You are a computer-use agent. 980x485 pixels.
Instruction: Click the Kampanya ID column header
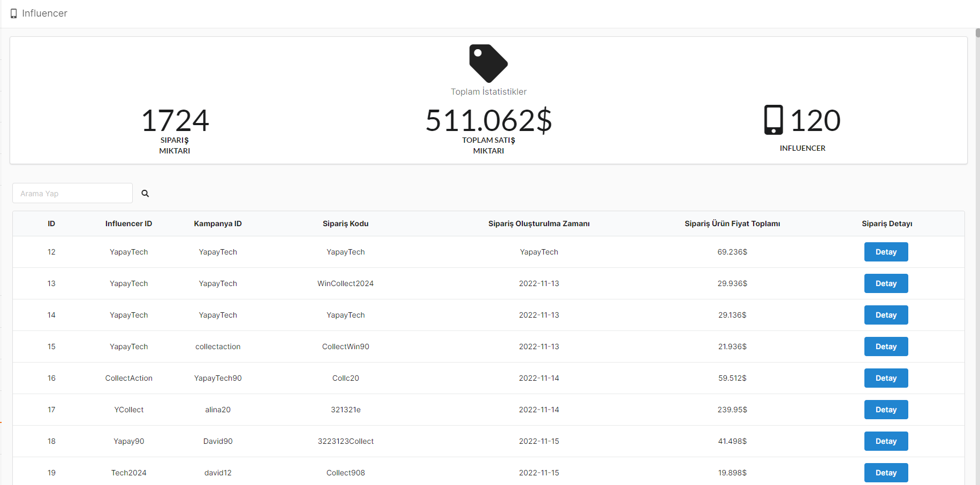(x=218, y=224)
